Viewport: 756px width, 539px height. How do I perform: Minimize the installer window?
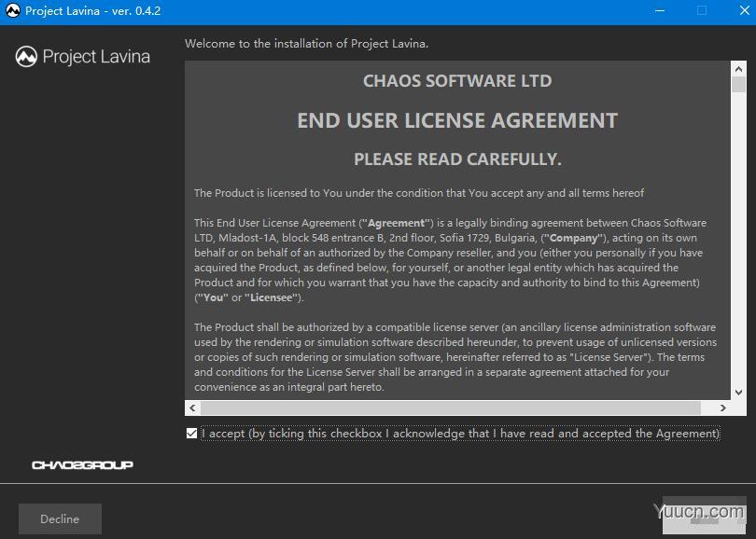click(x=660, y=10)
